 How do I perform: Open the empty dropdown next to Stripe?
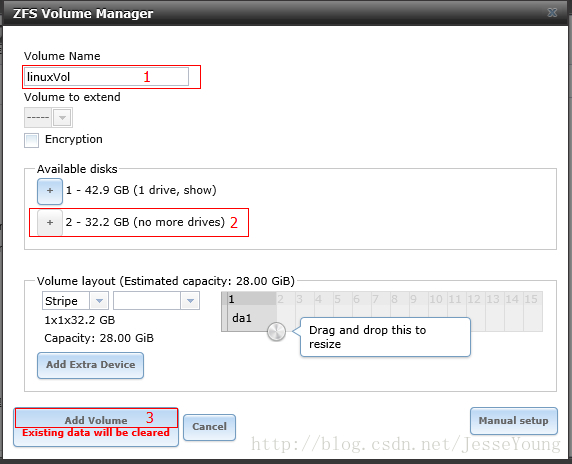190,301
